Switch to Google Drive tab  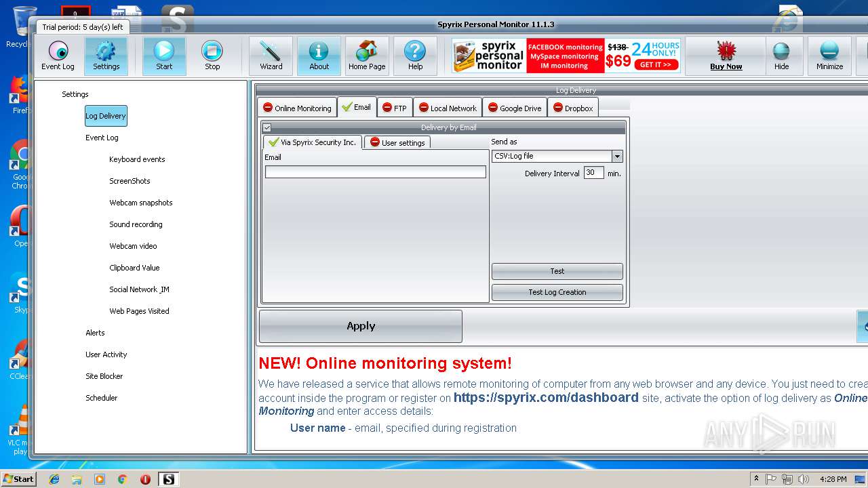tap(515, 108)
